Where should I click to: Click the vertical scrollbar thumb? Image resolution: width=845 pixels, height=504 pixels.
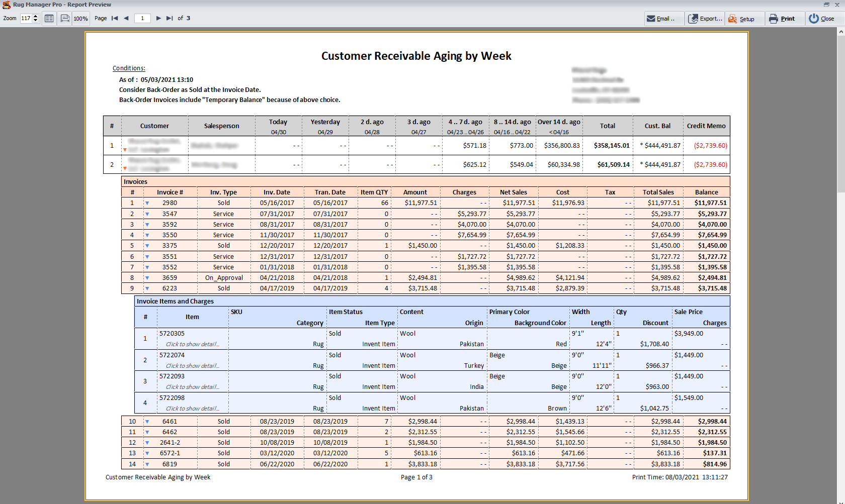(841, 113)
